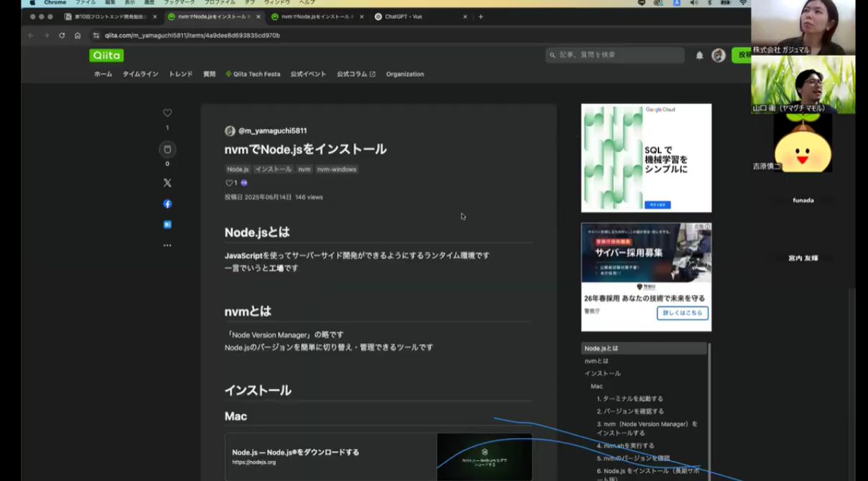Open the Chrome application menu
Viewport: 868px width, 481px height.
coord(55,3)
